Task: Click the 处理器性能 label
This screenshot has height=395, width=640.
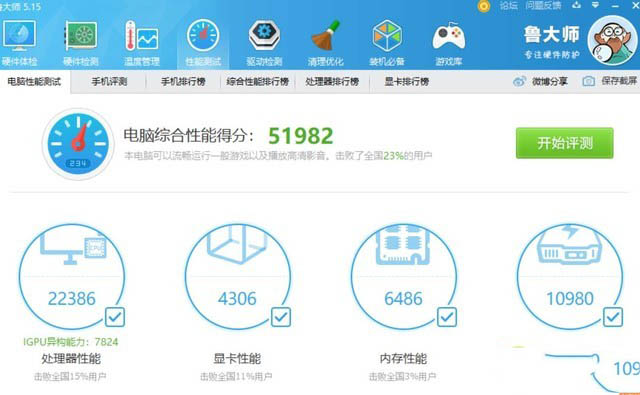Action: pyautogui.click(x=71, y=359)
